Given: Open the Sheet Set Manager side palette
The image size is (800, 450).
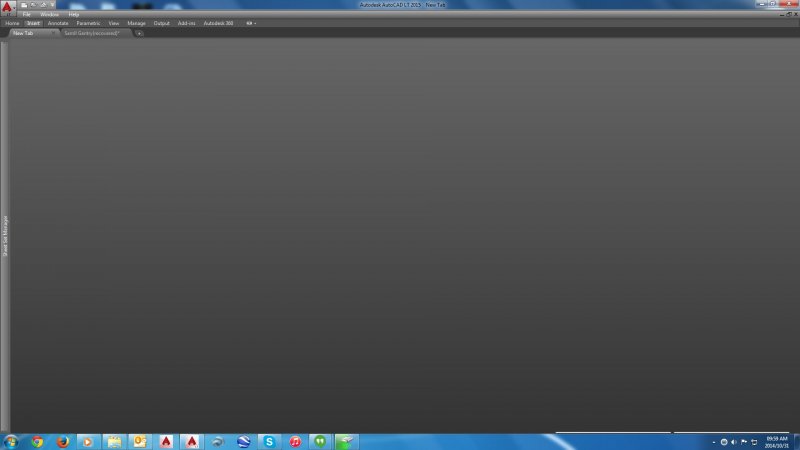Looking at the screenshot, I should click(x=5, y=236).
